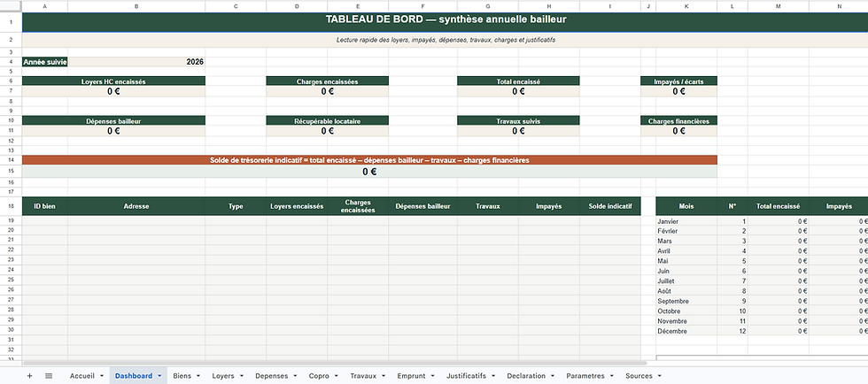Select the 0 € value under Loyers HC encaissés
868x384 pixels.
pos(113,91)
